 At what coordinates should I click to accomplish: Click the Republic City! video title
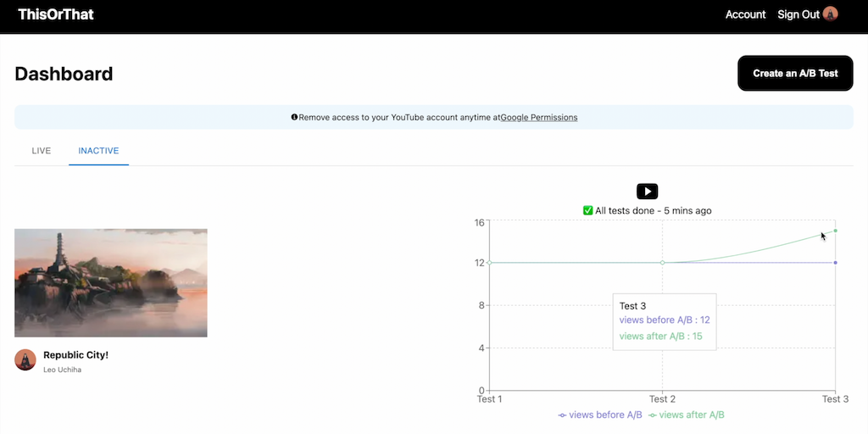click(75, 355)
